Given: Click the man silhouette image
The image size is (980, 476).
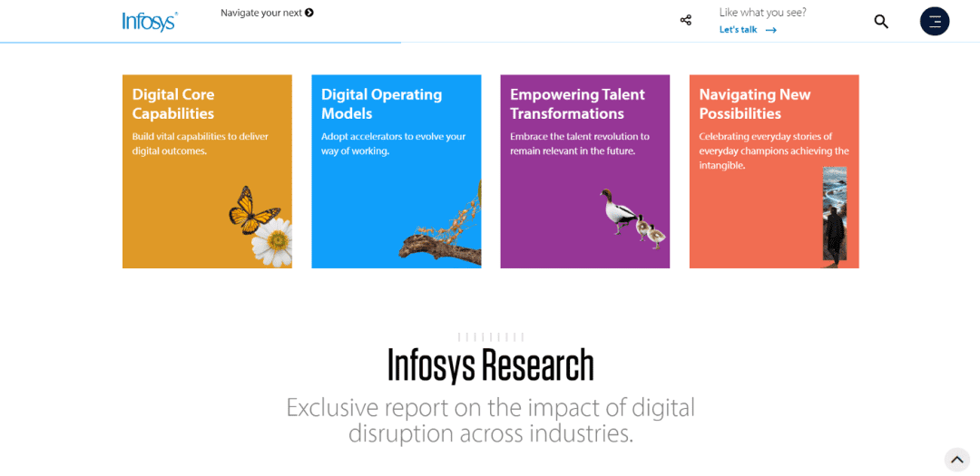Looking at the screenshot, I should click(835, 218).
